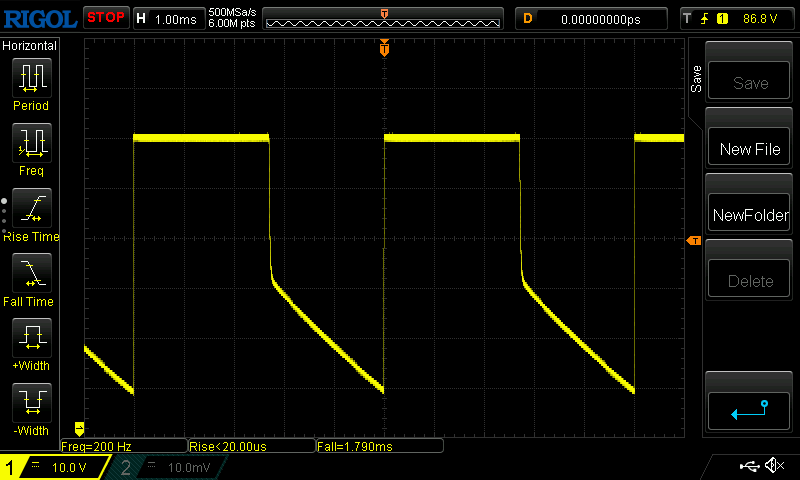800x480 pixels.
Task: Click the Fall=1.790ms measurement result
Action: (x=380, y=446)
